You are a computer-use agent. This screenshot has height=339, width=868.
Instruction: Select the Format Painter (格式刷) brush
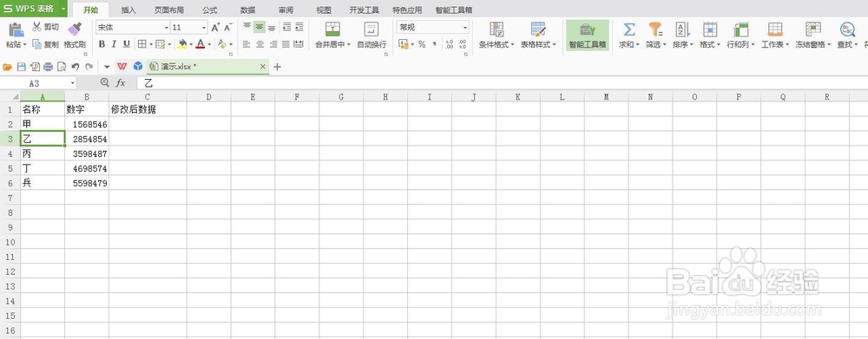coord(74,29)
